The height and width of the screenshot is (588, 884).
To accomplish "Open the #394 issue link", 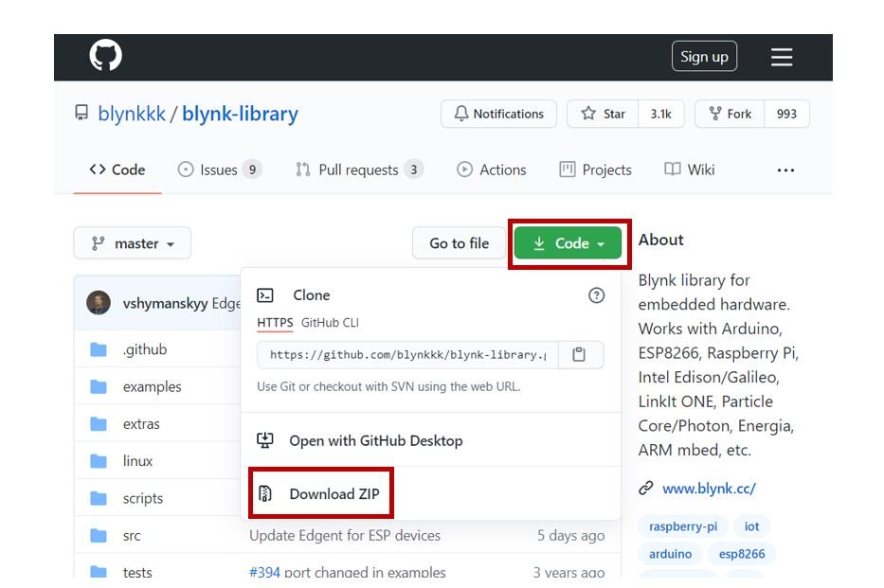I will 265,573.
